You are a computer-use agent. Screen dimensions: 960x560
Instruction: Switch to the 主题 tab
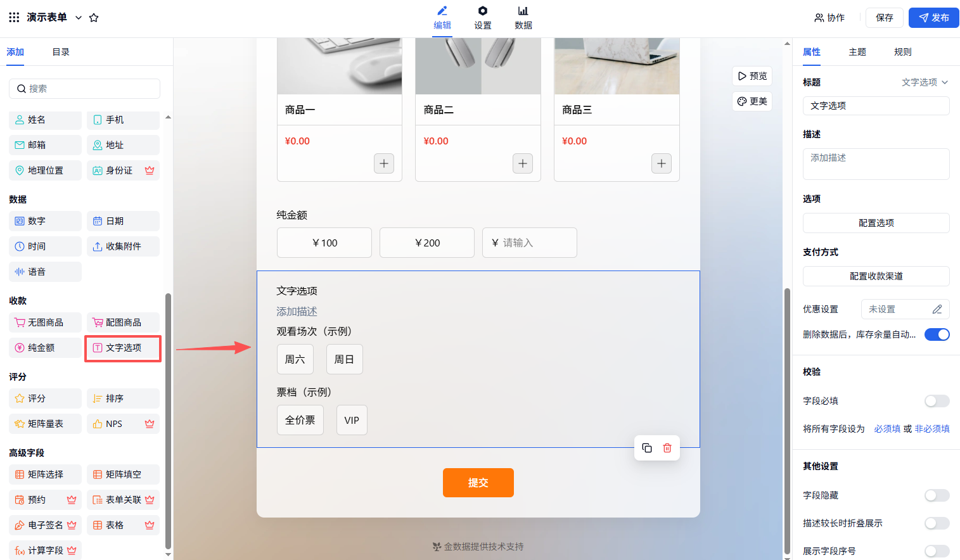(x=857, y=52)
